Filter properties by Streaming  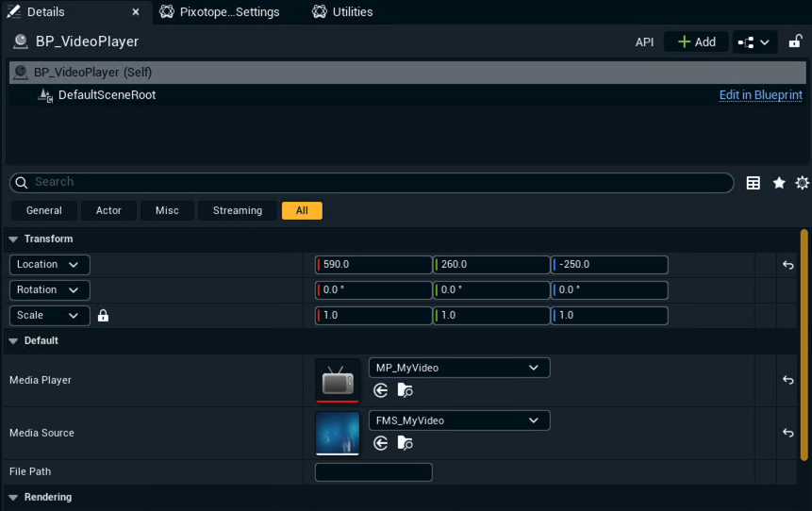[x=237, y=210]
